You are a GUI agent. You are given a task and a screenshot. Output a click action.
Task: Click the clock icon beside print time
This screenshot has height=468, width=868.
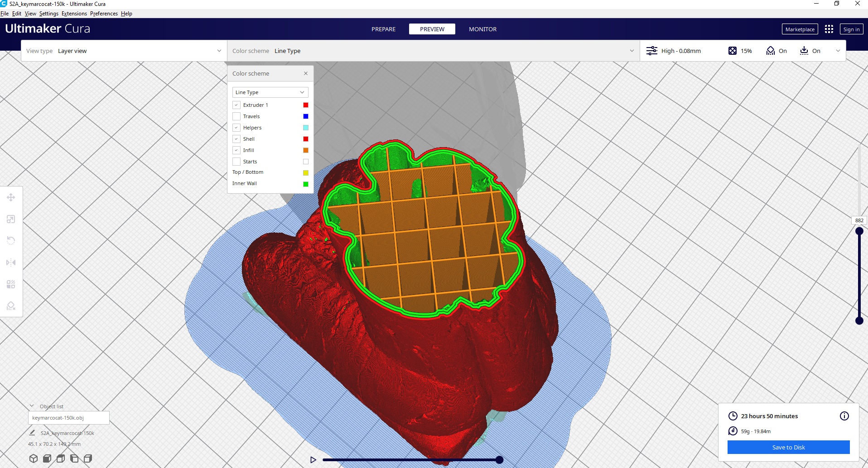(733, 416)
